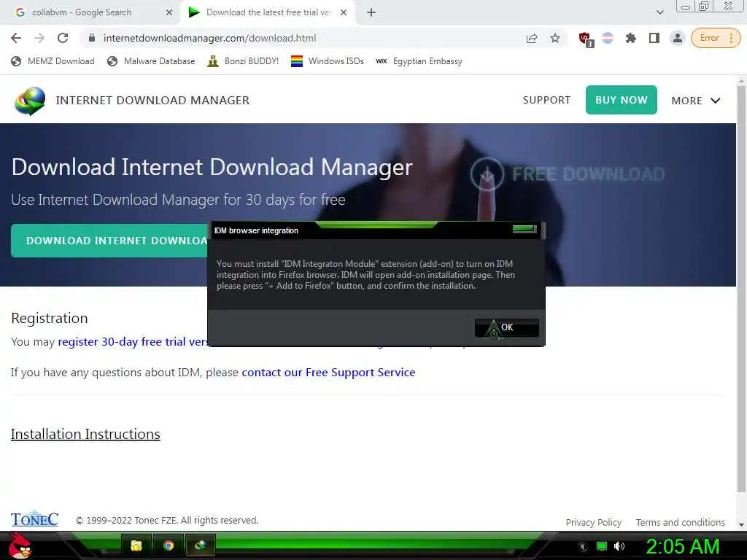747x560 pixels.
Task: Open the register 30-day free trial link
Action: coord(133,342)
